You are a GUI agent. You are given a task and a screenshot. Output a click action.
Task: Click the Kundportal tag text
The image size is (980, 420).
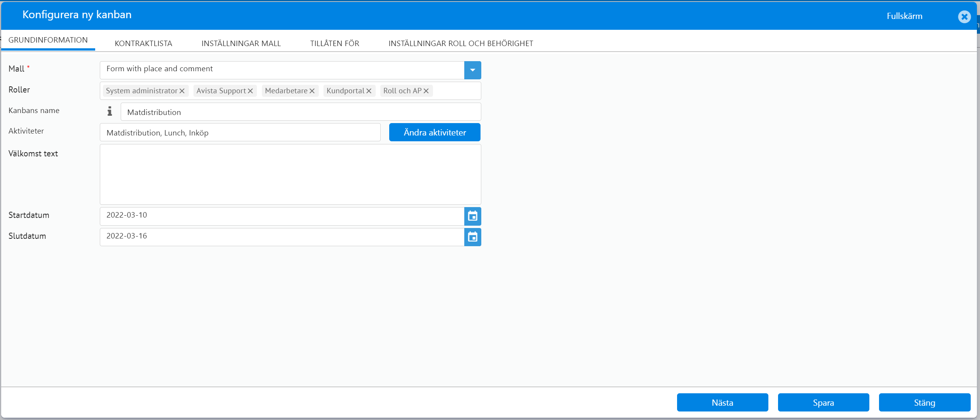point(345,91)
